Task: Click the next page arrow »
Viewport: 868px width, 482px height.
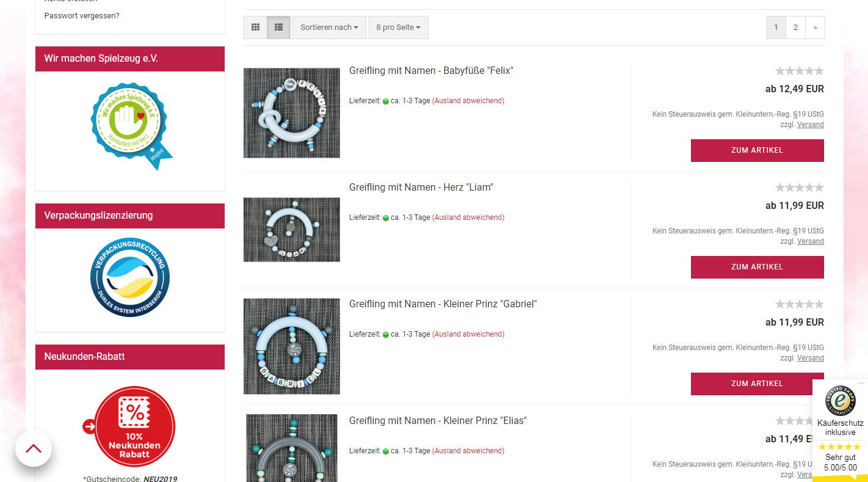Action: pos(815,27)
